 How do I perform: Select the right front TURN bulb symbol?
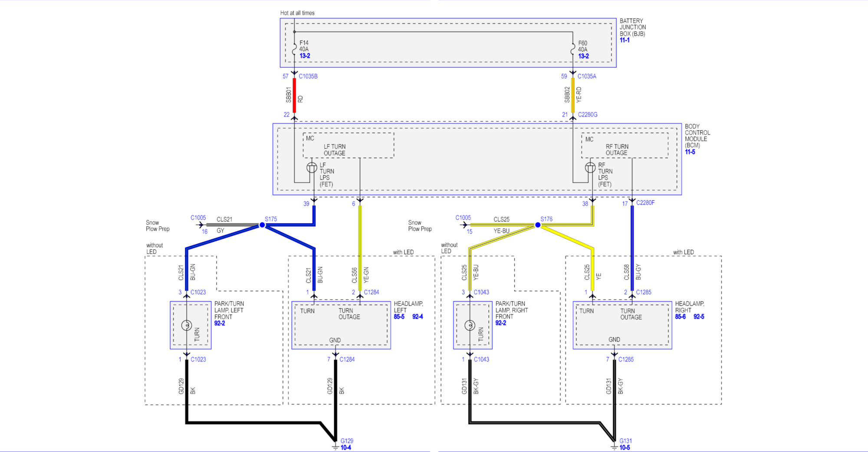tap(469, 324)
